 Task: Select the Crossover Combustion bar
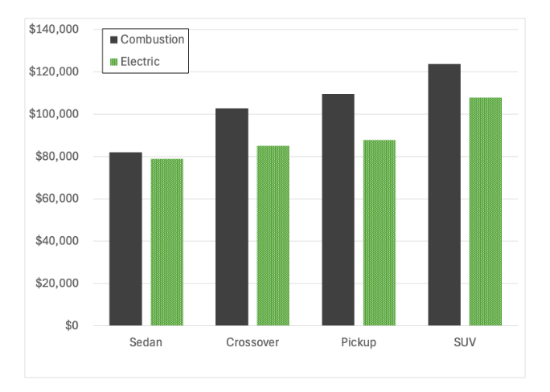click(232, 217)
